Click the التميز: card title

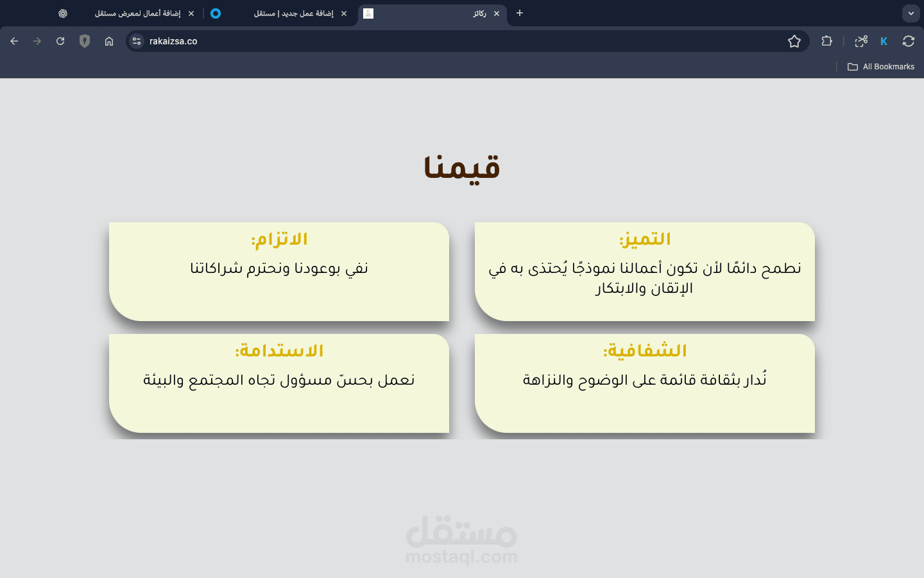(645, 240)
